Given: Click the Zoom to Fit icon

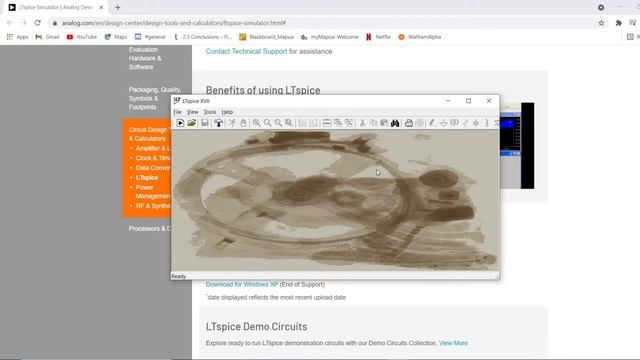Looking at the screenshot, I should [289, 123].
